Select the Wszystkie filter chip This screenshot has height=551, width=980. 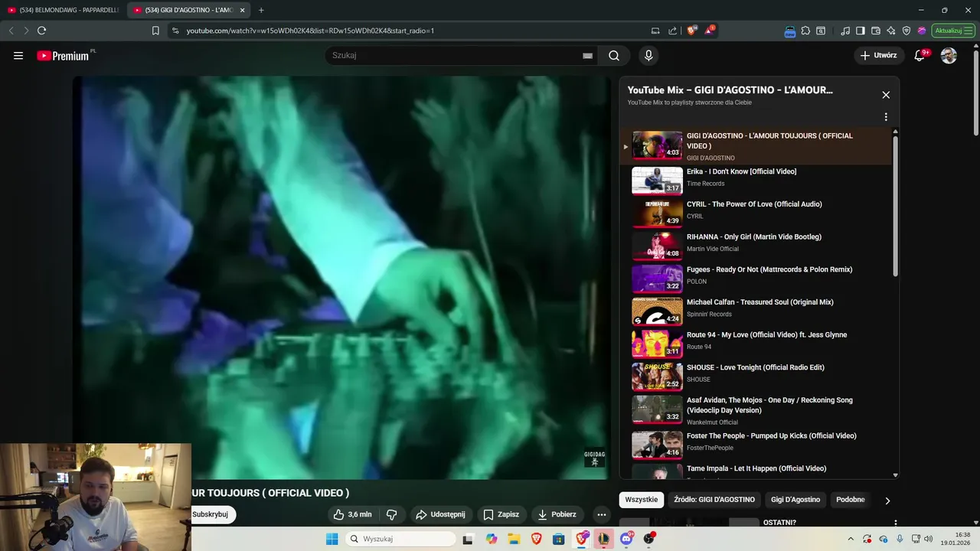(641, 500)
